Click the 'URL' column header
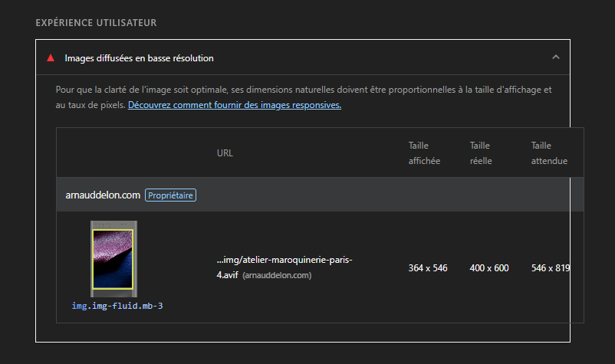 pyautogui.click(x=225, y=152)
